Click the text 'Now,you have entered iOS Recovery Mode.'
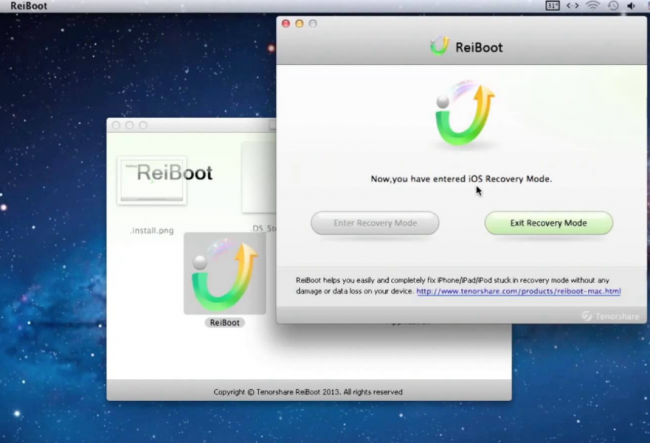 [461, 179]
